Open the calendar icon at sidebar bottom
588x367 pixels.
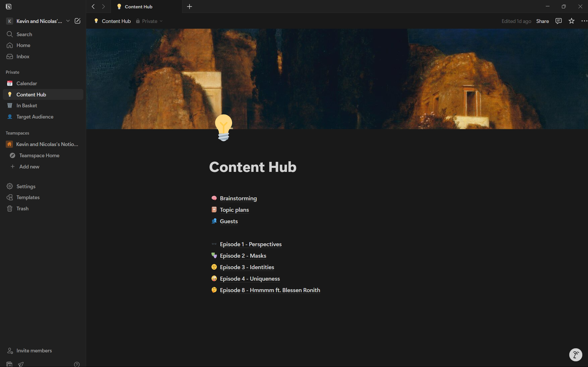pyautogui.click(x=9, y=364)
